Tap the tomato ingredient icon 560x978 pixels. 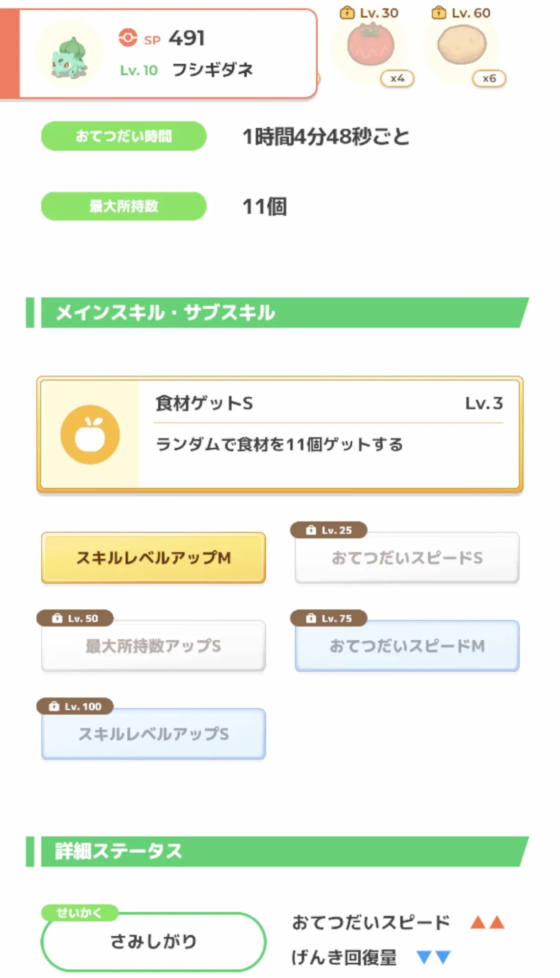[371, 46]
